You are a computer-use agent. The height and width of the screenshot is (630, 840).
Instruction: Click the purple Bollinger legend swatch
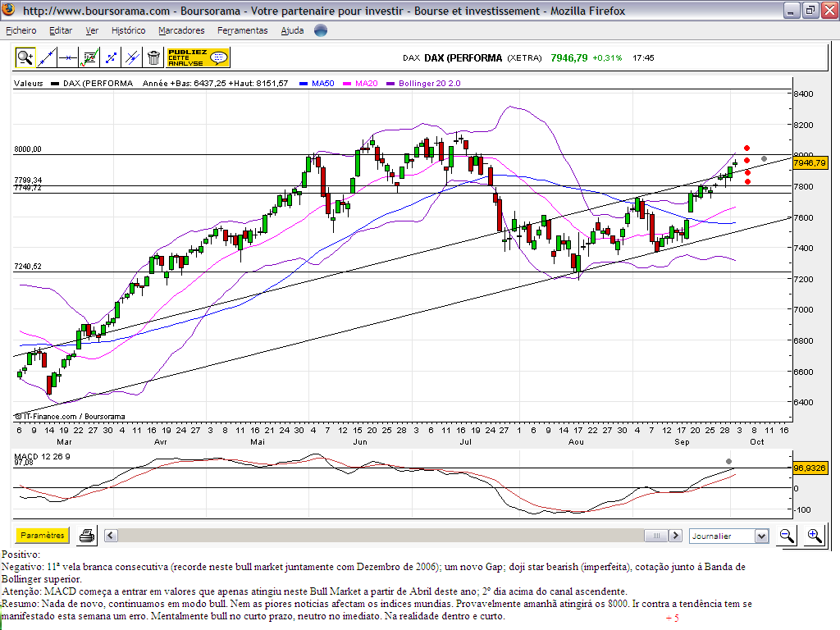tap(390, 84)
